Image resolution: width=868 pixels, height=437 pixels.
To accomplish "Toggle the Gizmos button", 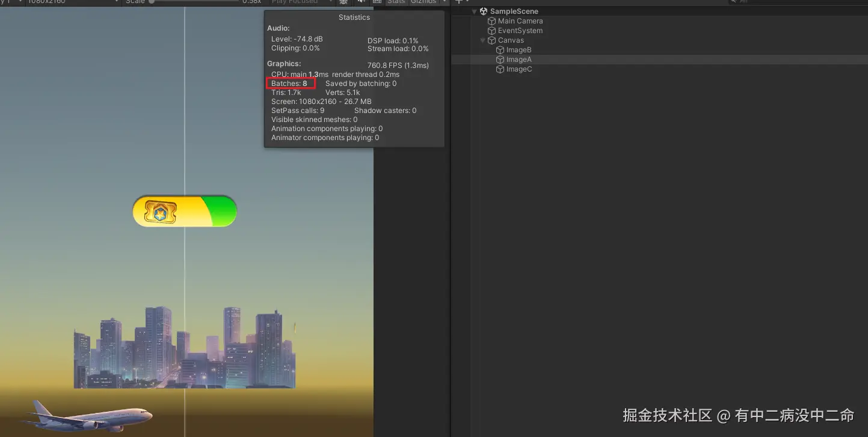I will coord(424,2).
